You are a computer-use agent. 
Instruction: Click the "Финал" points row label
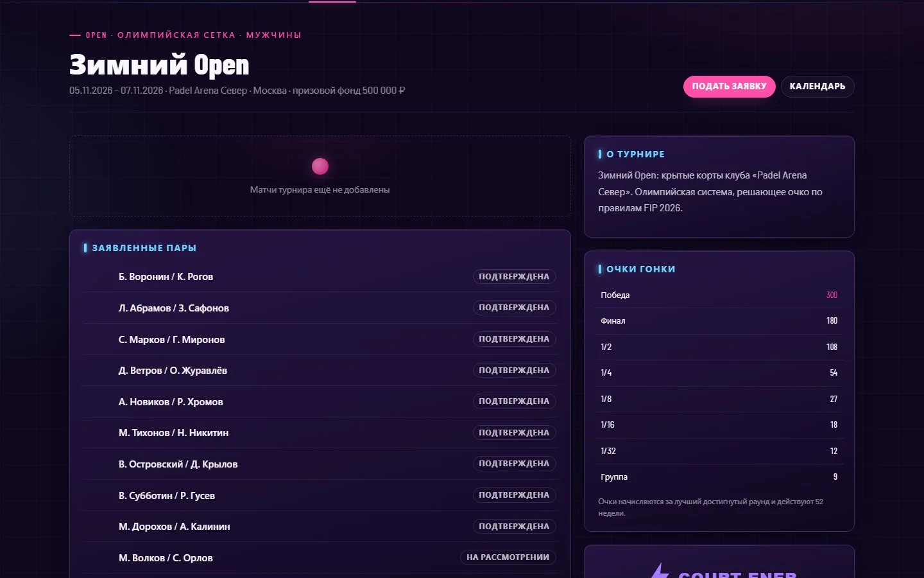point(613,321)
